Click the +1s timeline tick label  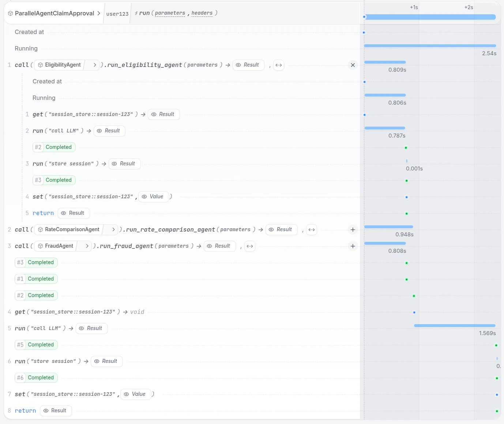coord(414,7)
